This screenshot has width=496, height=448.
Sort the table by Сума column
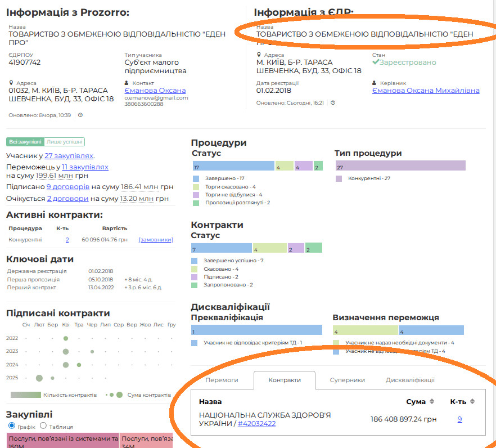coord(432,402)
